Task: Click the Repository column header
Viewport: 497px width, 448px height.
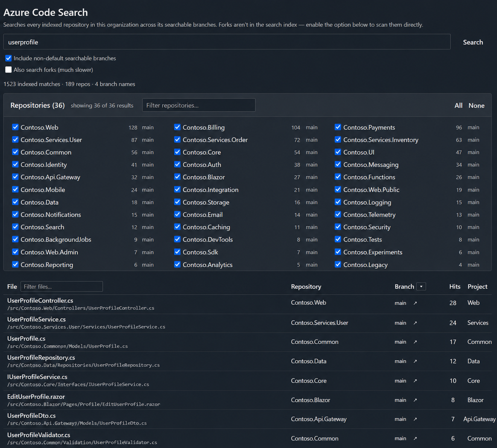Action: pos(306,287)
